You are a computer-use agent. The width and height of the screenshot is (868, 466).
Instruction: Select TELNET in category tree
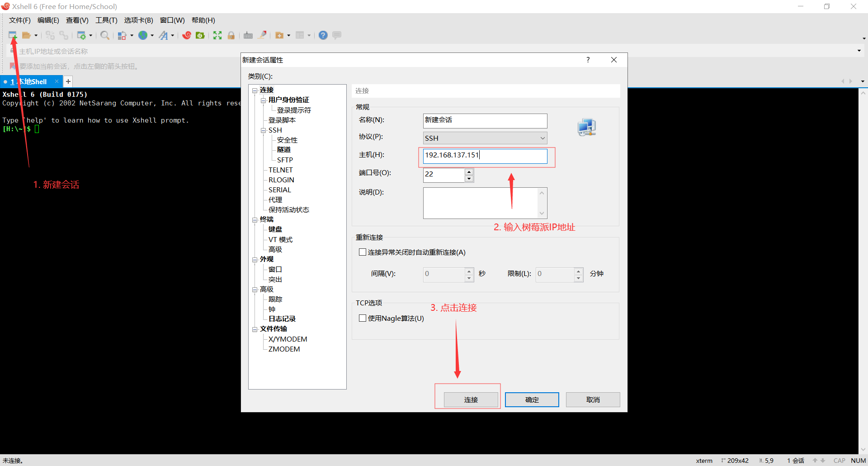point(280,170)
